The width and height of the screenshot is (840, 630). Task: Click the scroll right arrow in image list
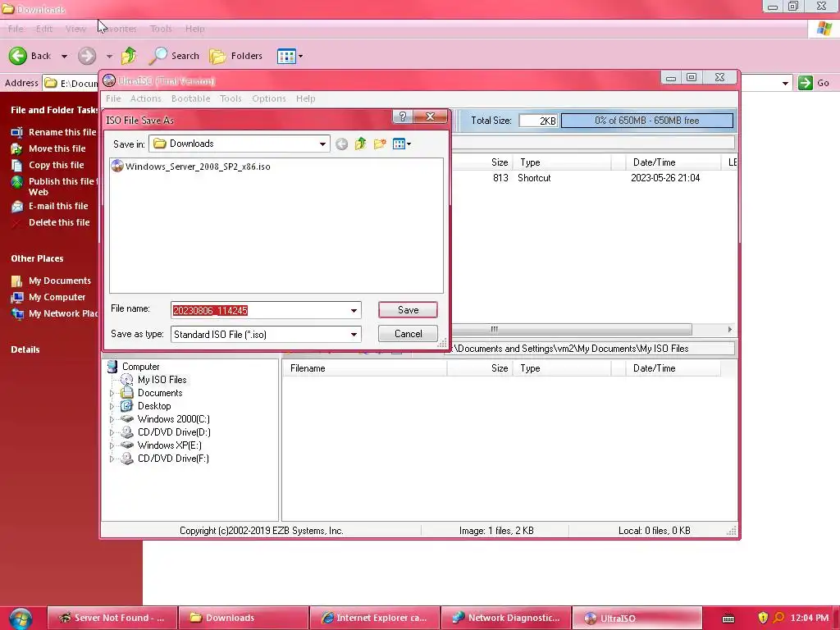tap(729, 330)
